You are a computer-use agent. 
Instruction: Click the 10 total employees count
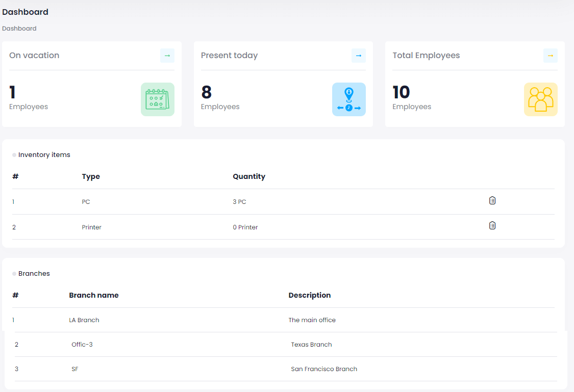[401, 92]
